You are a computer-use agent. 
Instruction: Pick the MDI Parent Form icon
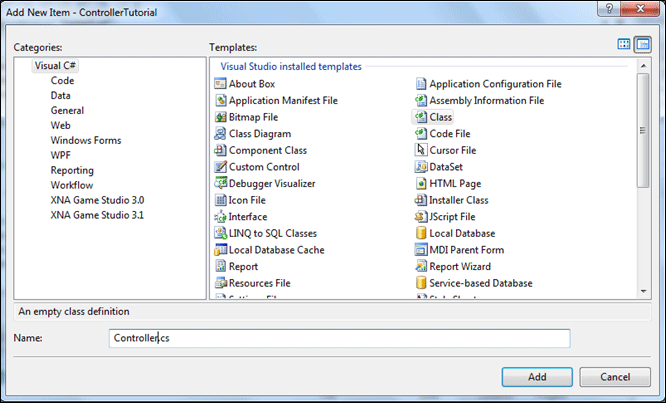pos(420,250)
